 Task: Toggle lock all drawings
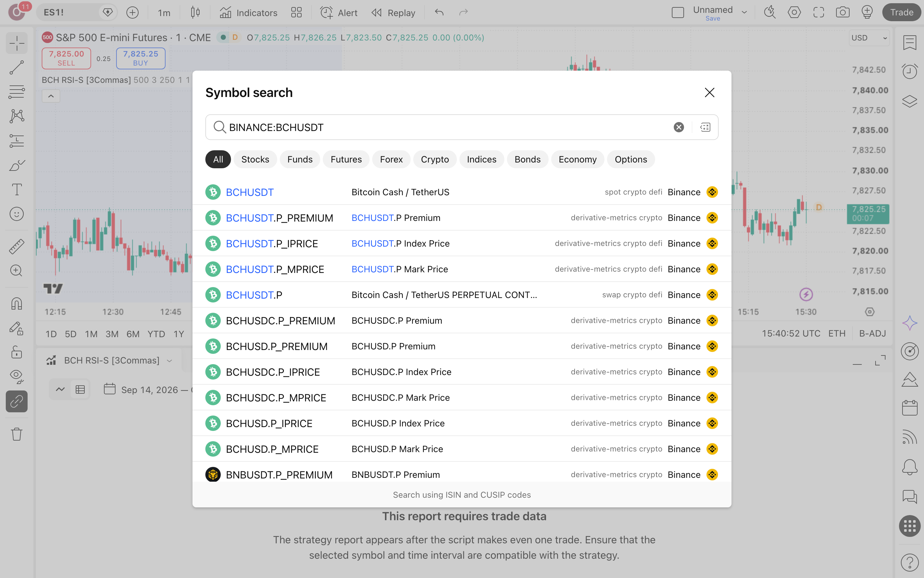click(17, 353)
